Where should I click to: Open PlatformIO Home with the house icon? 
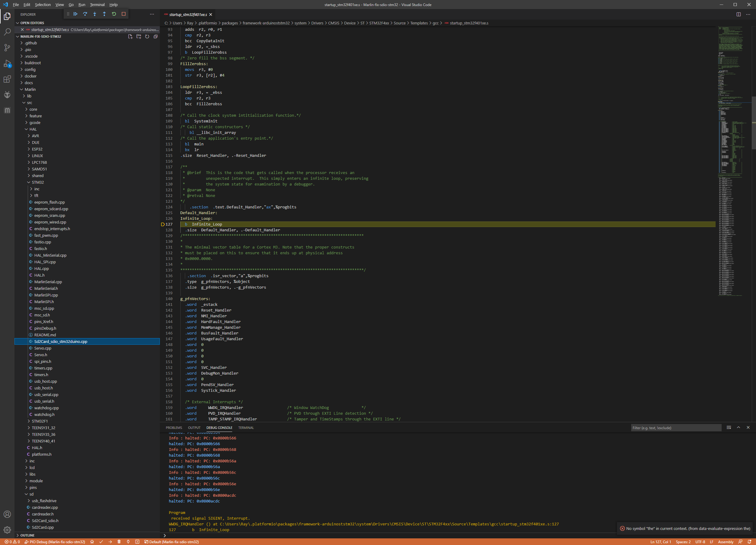click(x=92, y=542)
